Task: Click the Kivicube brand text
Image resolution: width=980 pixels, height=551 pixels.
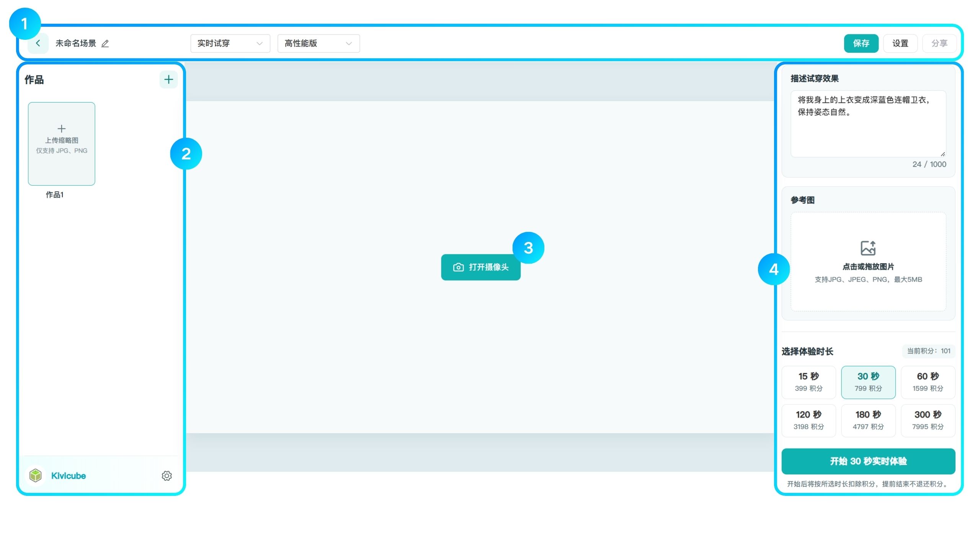Action: click(69, 476)
